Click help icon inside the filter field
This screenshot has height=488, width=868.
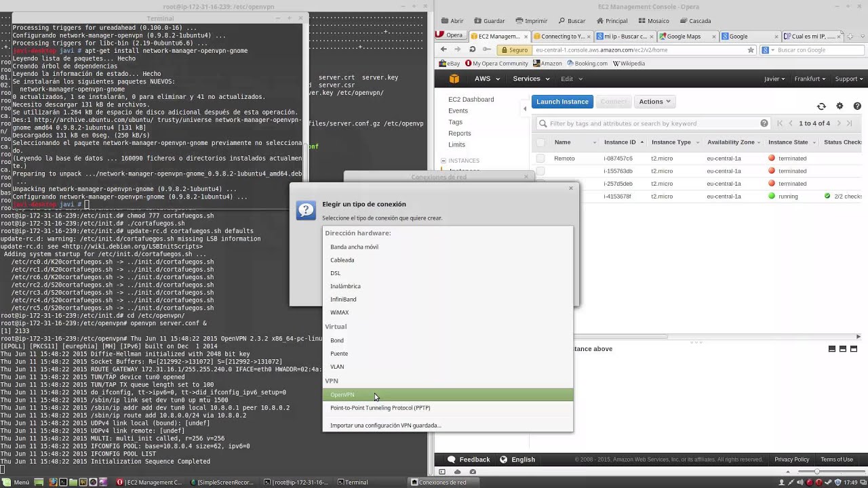coord(764,123)
